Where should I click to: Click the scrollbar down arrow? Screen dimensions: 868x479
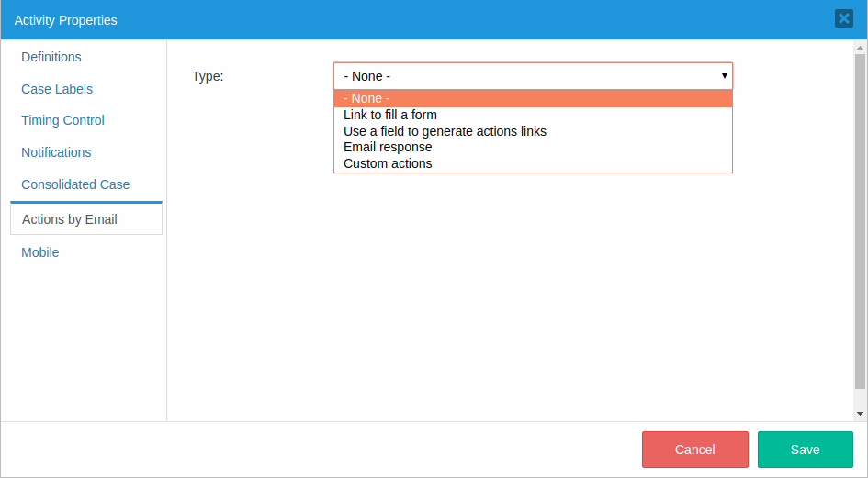[x=860, y=414]
